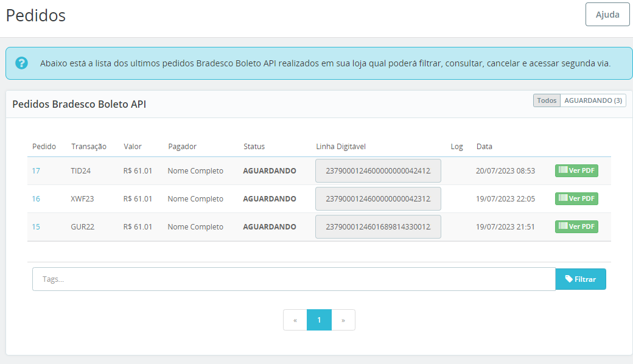The height and width of the screenshot is (364, 633).
Task: Click Linha Digitavel field of TID24 row
Action: pyautogui.click(x=378, y=170)
